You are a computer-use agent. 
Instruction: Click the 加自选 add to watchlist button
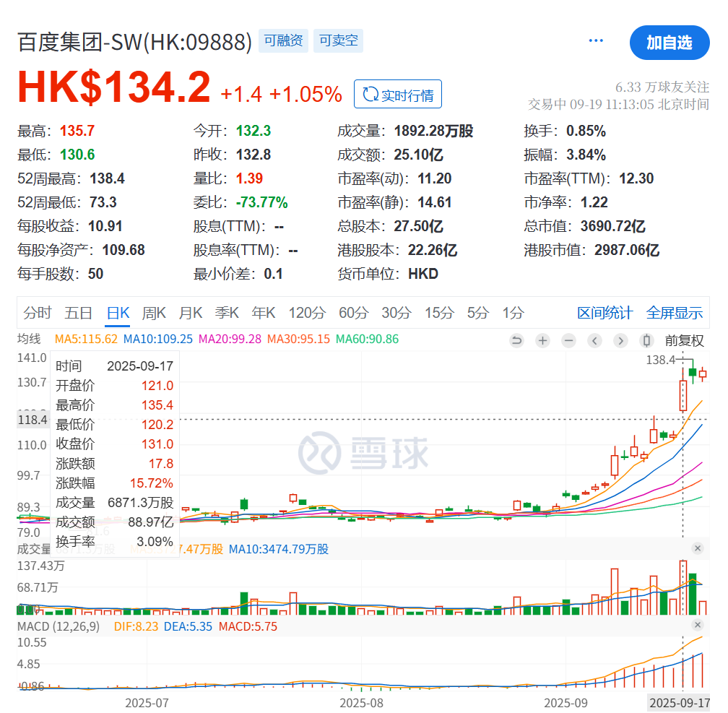tap(669, 43)
